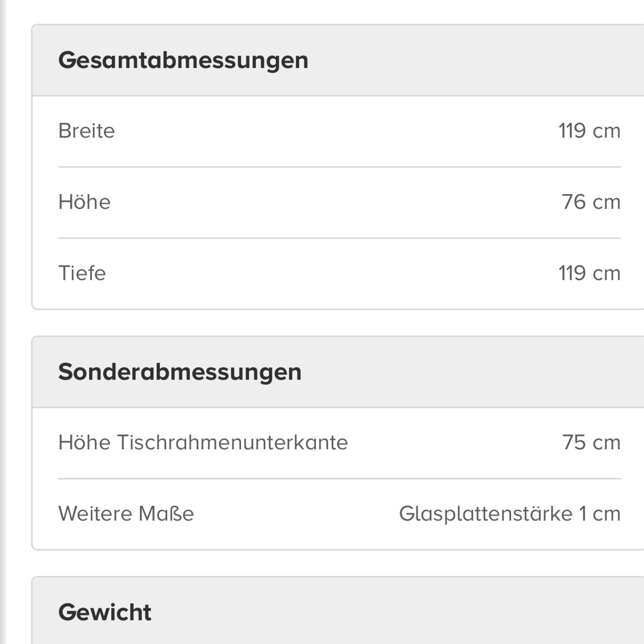Click the Breite value 119 cm
Screen dimensions: 644x644
[589, 131]
